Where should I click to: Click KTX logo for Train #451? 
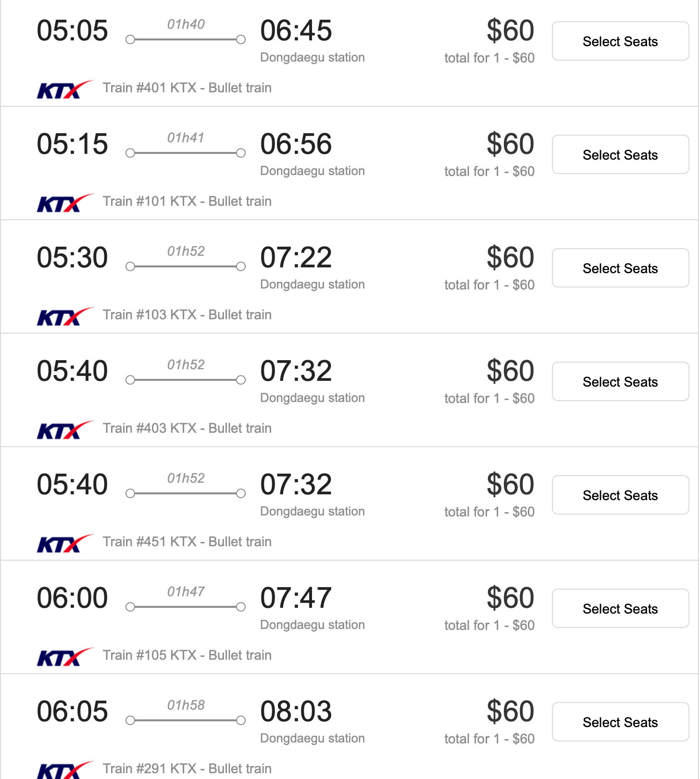click(65, 543)
